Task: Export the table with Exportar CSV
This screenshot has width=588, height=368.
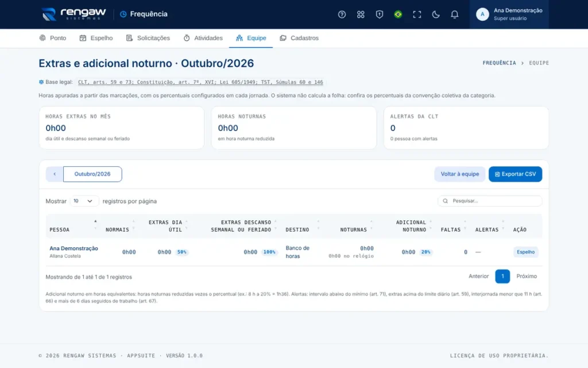Action: point(515,174)
